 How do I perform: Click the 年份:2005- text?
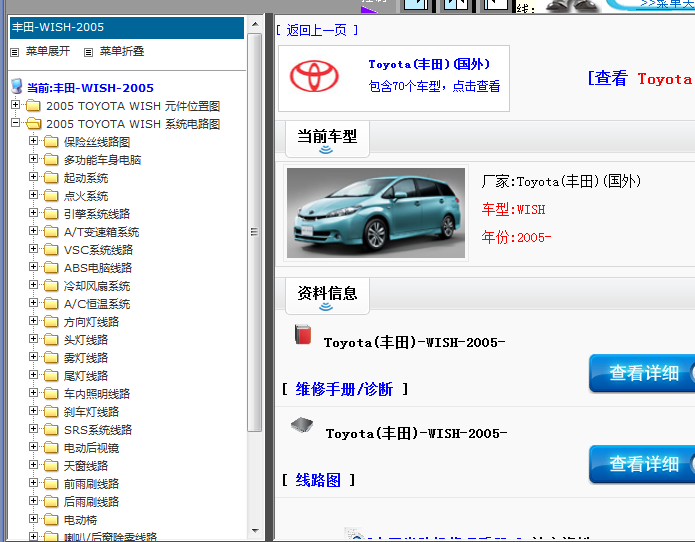click(x=516, y=237)
